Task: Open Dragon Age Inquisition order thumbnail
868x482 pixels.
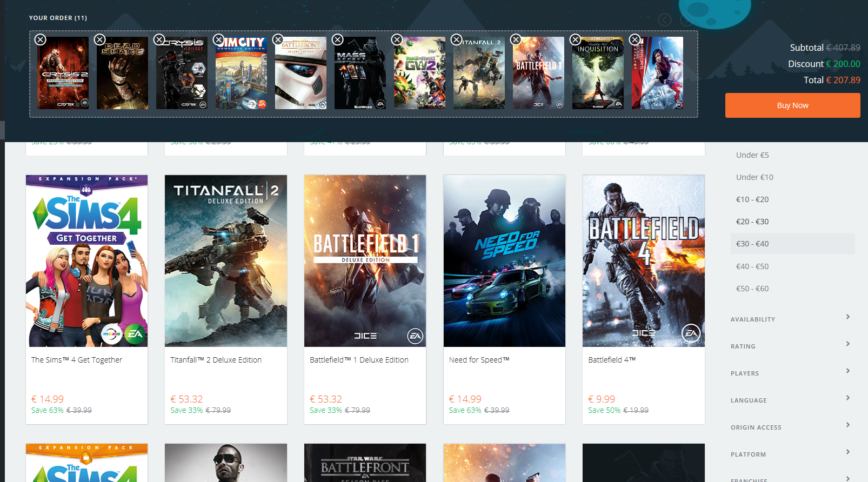Action: pos(598,73)
